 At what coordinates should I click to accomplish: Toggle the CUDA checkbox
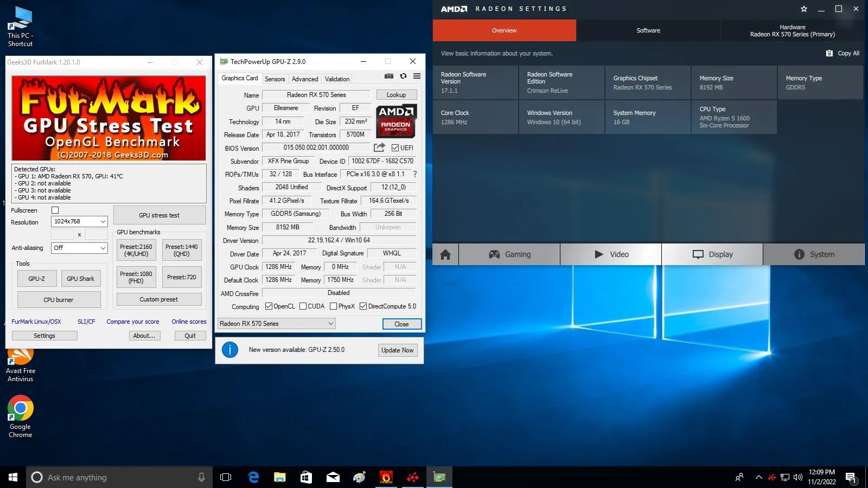tap(303, 306)
